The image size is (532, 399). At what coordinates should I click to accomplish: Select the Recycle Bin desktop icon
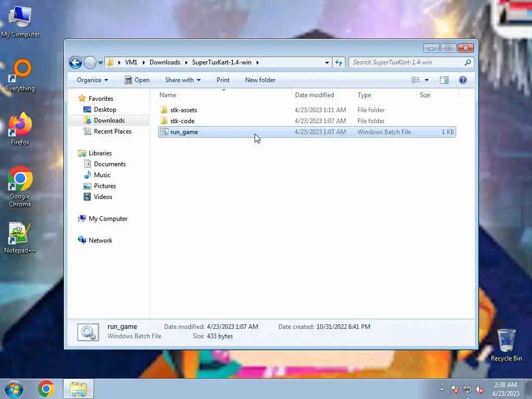click(x=506, y=345)
